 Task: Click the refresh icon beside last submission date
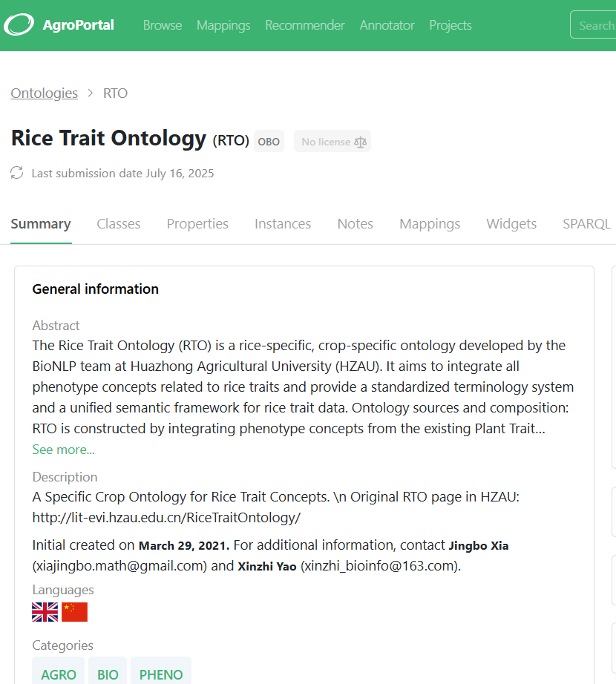(x=17, y=173)
